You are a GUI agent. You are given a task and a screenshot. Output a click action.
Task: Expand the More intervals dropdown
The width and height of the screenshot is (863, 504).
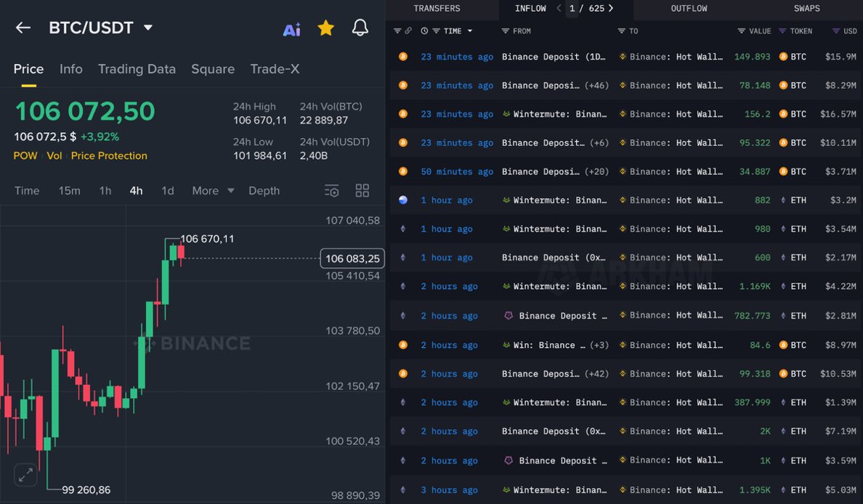pos(213,190)
